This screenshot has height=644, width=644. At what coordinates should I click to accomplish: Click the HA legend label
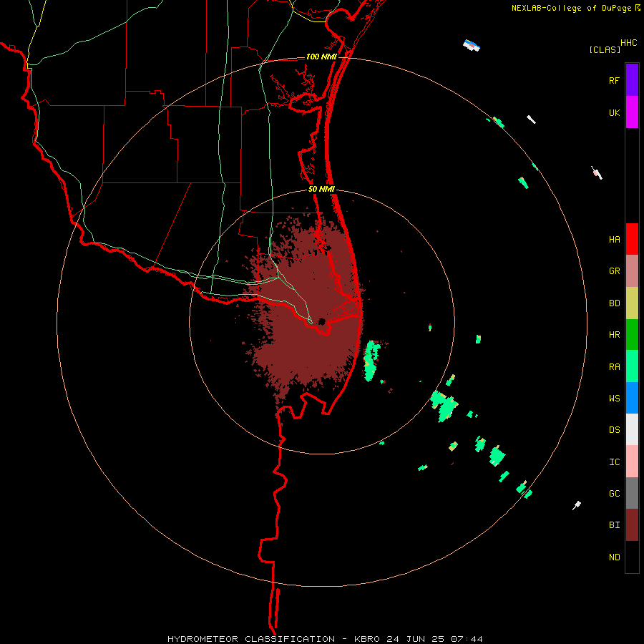(x=614, y=240)
